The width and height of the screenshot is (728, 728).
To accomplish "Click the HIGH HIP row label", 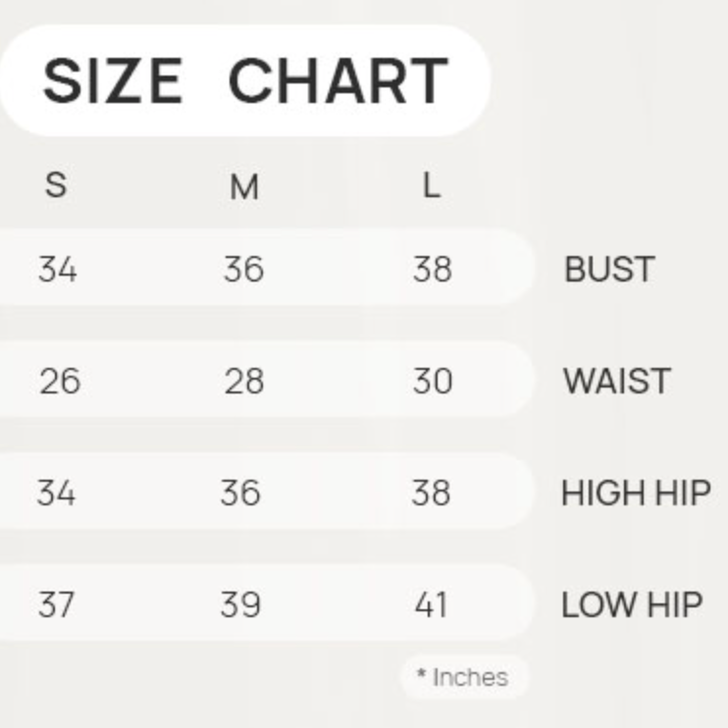I will pos(636,493).
